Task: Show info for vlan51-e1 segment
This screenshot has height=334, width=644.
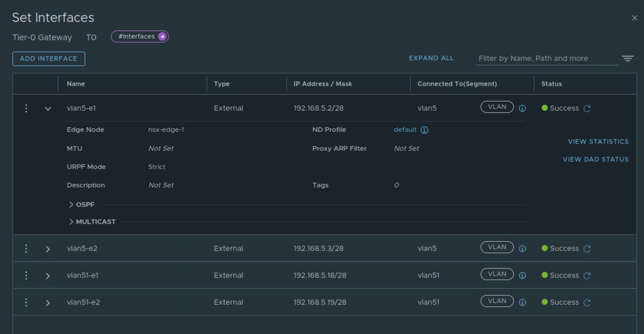Action: pyautogui.click(x=522, y=276)
